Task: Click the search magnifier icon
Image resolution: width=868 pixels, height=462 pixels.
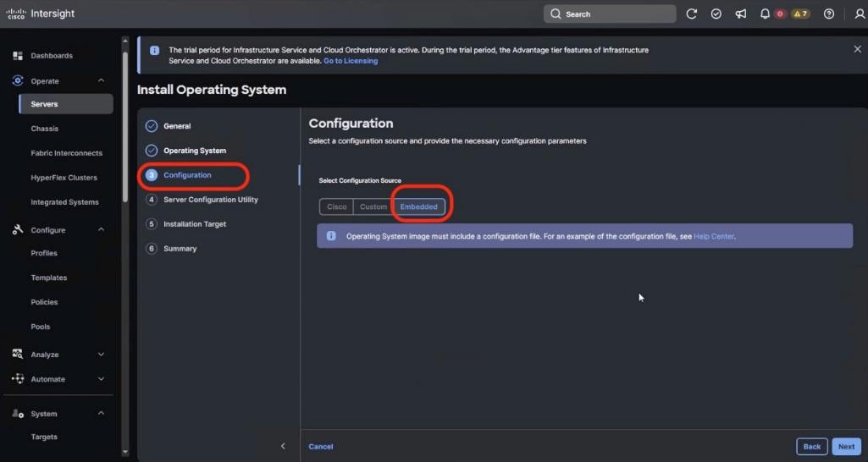Action: (556, 14)
